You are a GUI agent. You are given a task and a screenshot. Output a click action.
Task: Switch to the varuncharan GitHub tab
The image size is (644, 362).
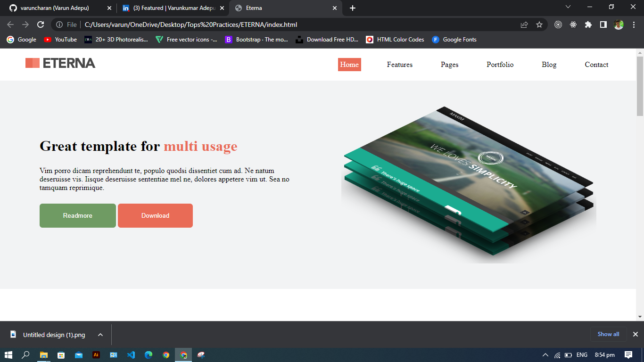53,8
